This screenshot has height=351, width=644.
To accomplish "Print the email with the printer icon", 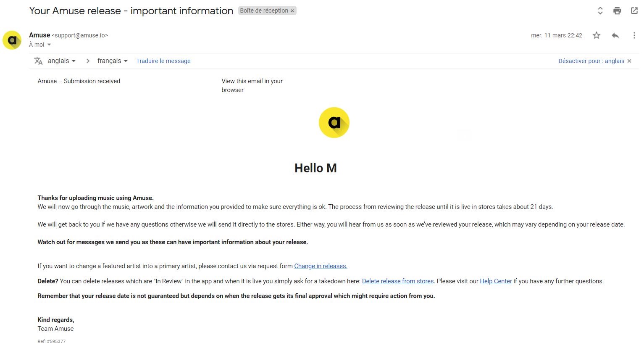I will point(617,11).
